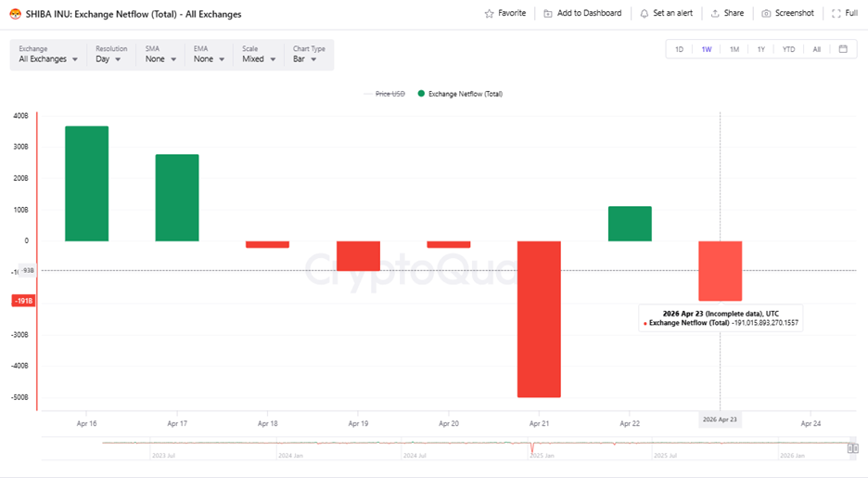The image size is (868, 478).
Task: Click the green Exchange Netflow legend dot
Action: [421, 94]
